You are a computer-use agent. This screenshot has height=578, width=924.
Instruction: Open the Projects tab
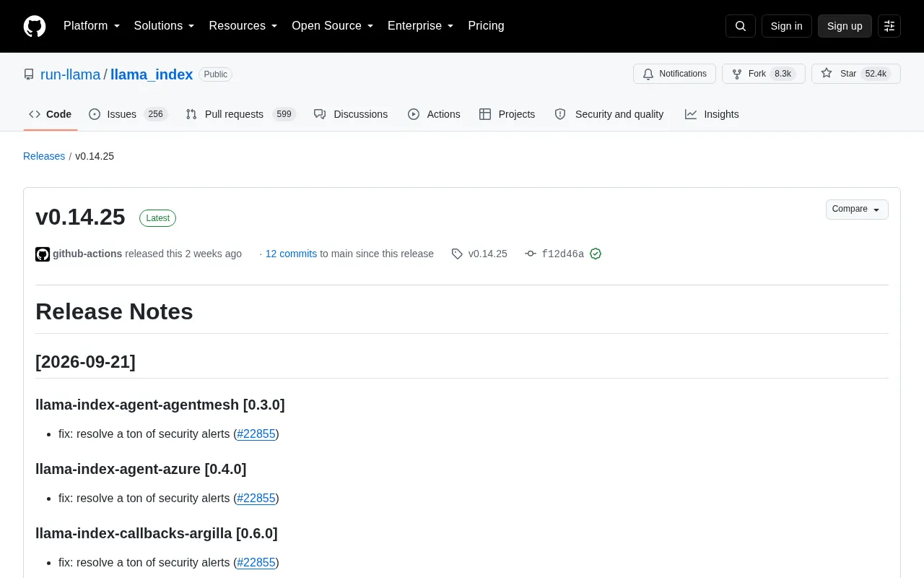(507, 114)
